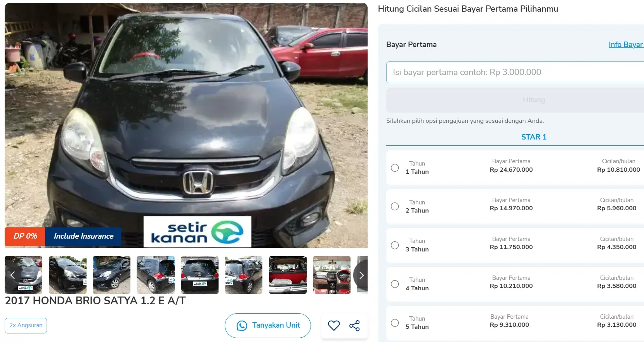644x342 pixels.
Task: Show previous thumbnails with left arrow
Action: point(13,275)
